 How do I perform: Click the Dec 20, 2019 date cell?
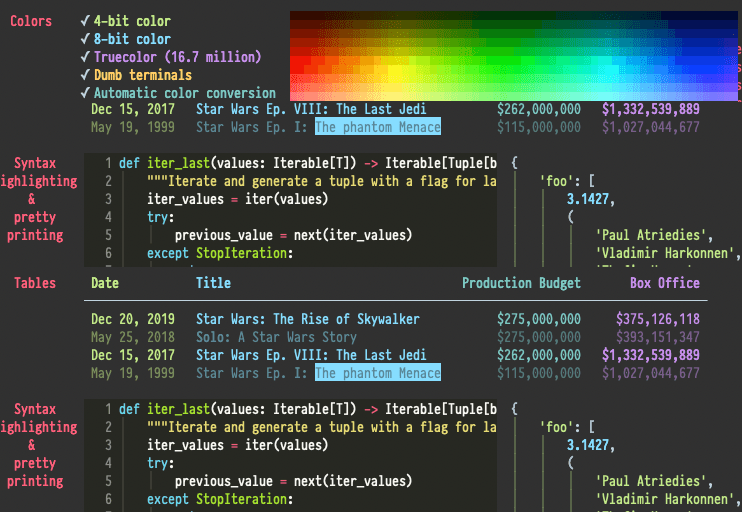133,319
